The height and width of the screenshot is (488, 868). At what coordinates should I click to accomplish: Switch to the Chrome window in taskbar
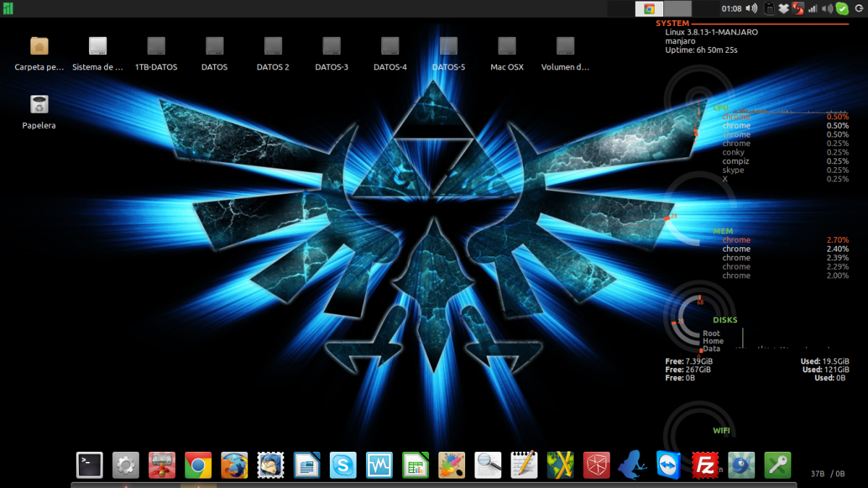point(650,9)
